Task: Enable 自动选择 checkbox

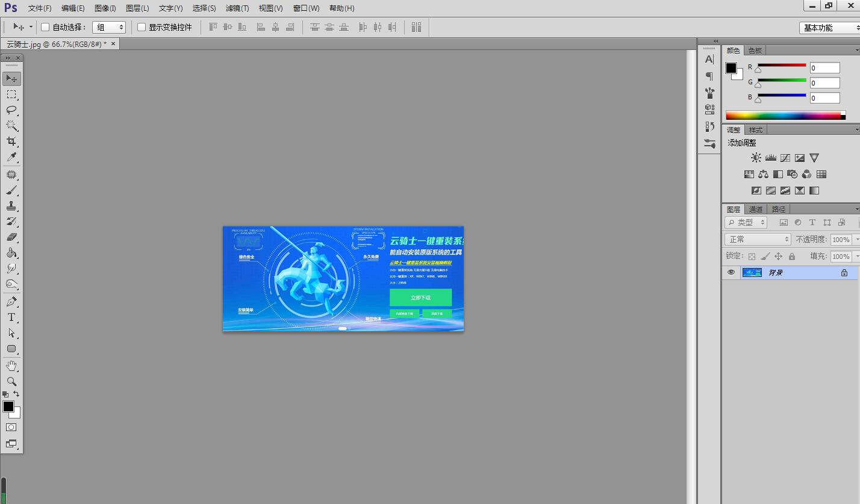Action: click(x=45, y=27)
